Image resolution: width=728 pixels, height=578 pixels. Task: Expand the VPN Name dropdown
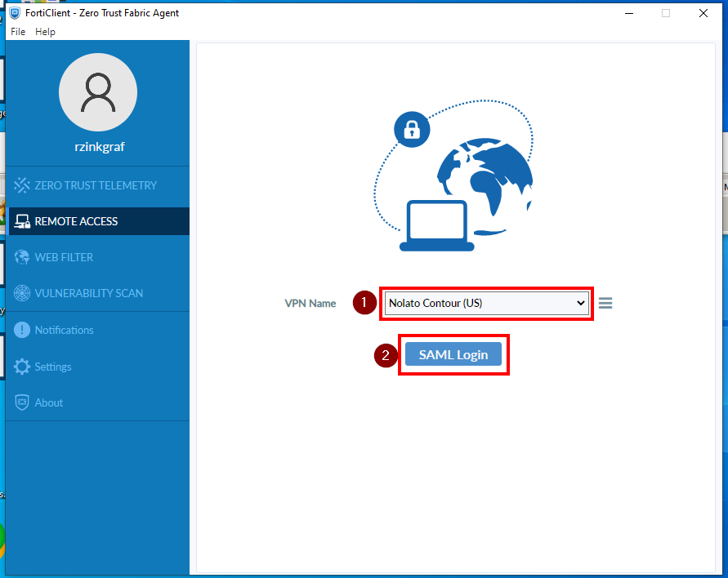click(x=487, y=304)
